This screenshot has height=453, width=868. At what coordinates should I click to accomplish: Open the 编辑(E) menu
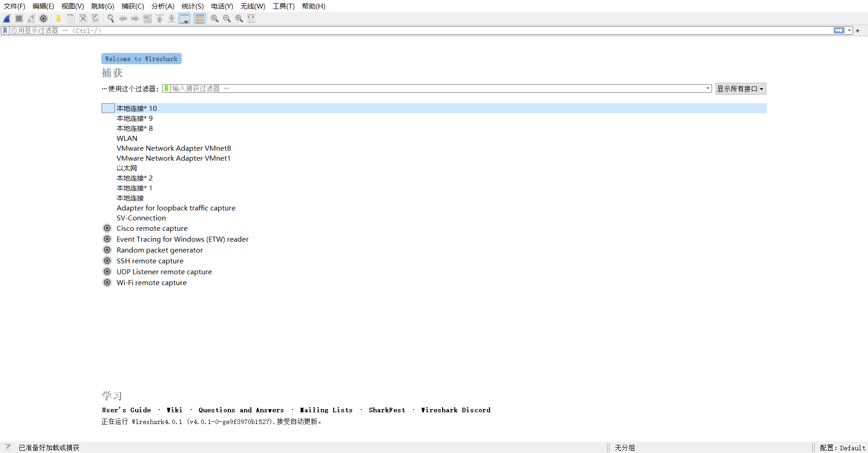(43, 6)
